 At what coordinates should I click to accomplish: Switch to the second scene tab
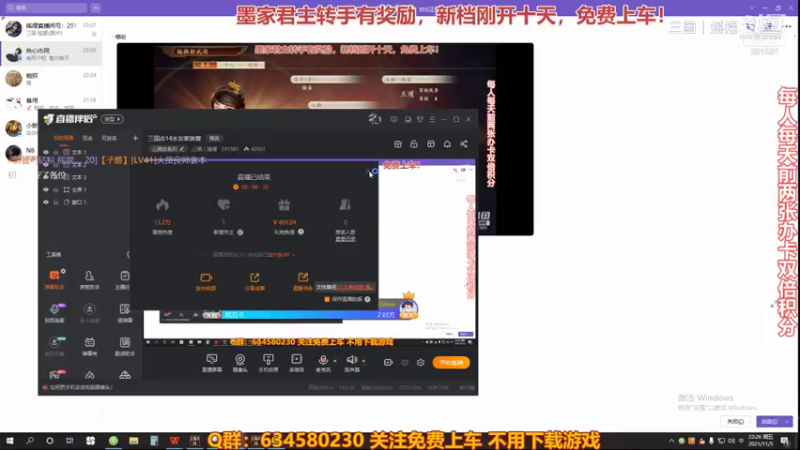tap(88, 138)
